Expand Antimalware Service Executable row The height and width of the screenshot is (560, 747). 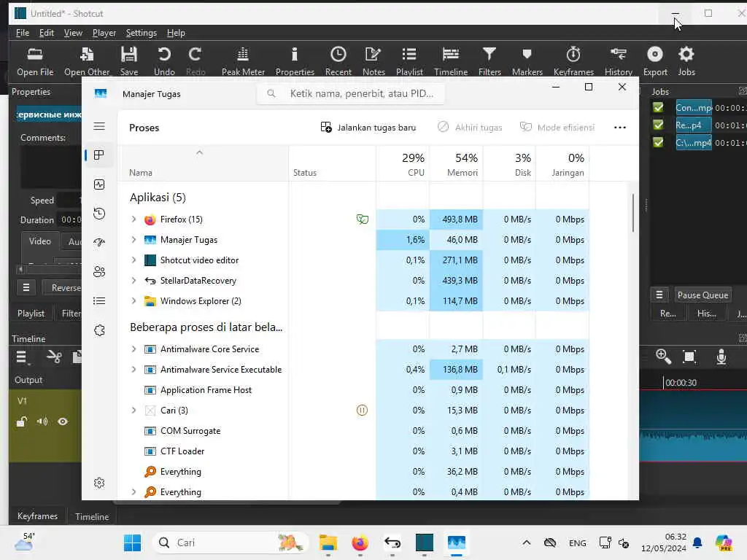click(x=134, y=370)
